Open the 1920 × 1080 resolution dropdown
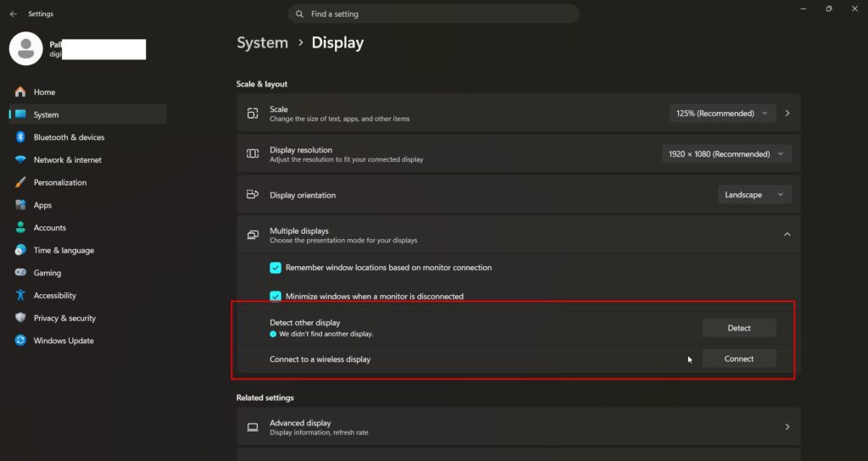This screenshot has height=461, width=868. [x=726, y=154]
